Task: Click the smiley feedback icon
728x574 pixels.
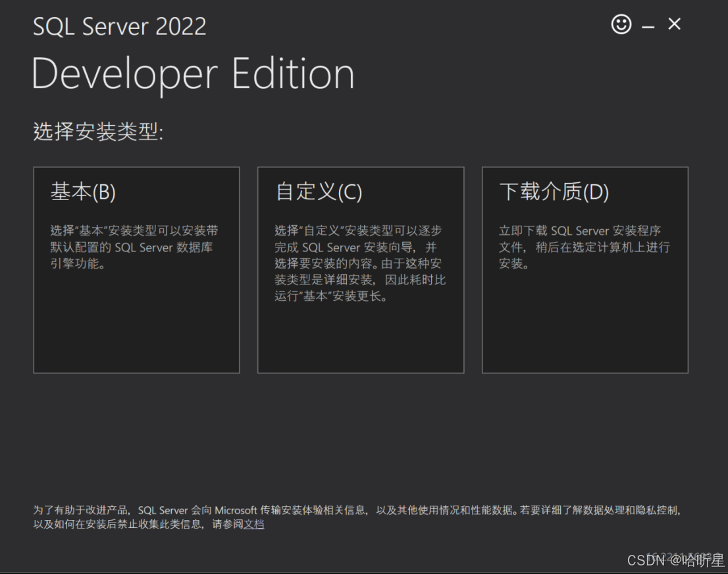Action: pos(621,24)
